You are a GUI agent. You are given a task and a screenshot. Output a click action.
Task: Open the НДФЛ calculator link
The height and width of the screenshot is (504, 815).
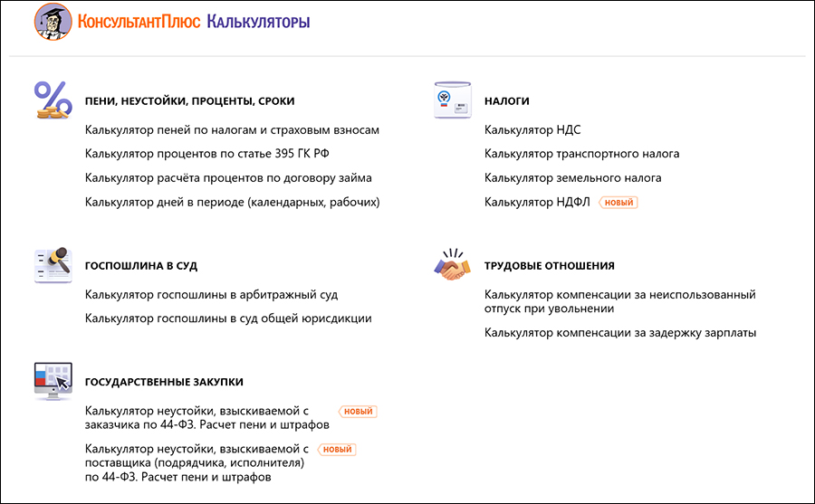[537, 203]
